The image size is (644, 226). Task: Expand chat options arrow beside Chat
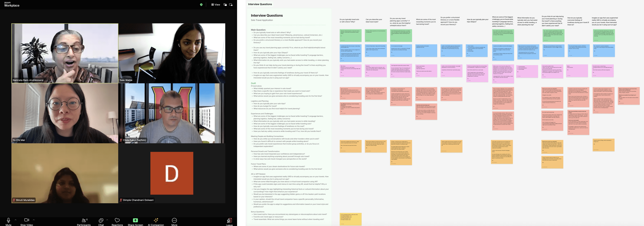click(x=107, y=220)
